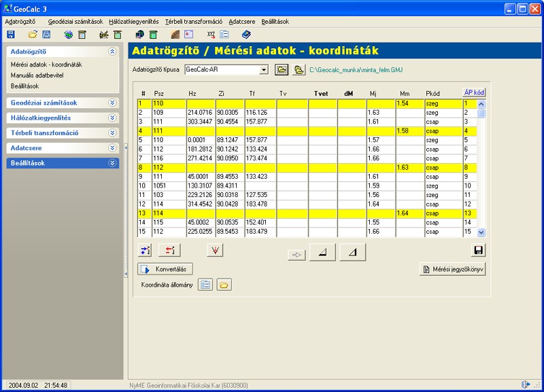Expand the Geodéziai számítások sidebar chevron
544x392 pixels.
click(112, 103)
